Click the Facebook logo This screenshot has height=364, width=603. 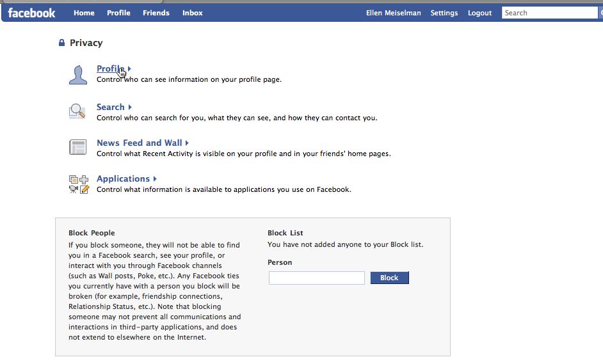click(31, 13)
